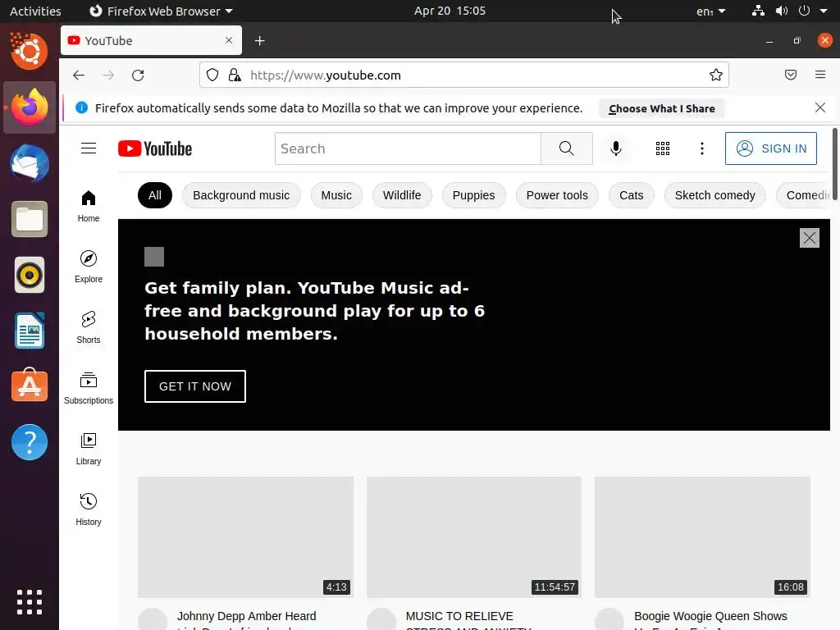Open Explore in the sidebar

tap(89, 267)
